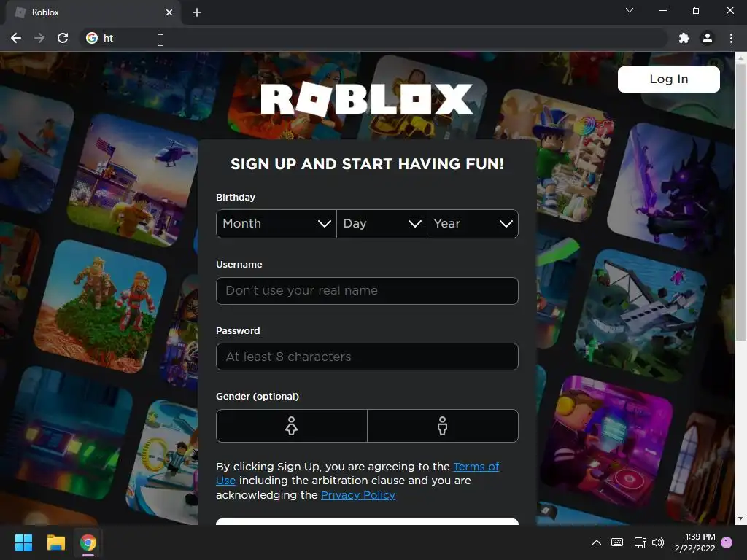Open the Terms of Use link
The width and height of the screenshot is (747, 560).
(476, 467)
